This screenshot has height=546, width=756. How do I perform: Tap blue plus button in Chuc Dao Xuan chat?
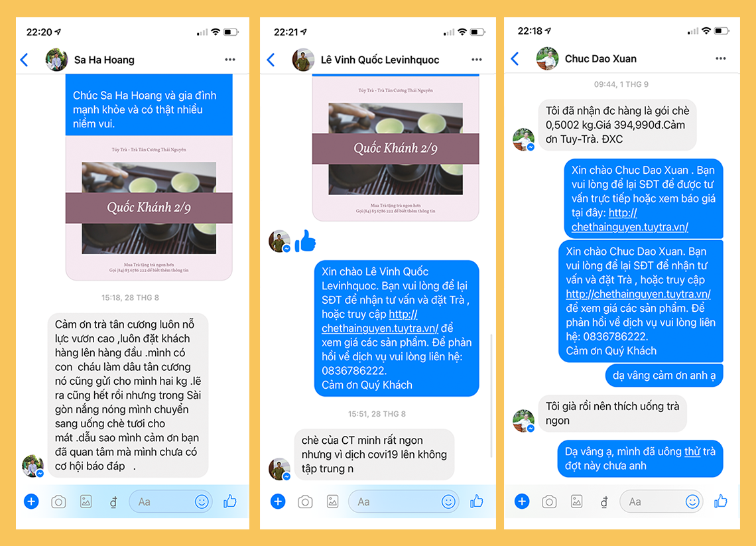click(522, 501)
